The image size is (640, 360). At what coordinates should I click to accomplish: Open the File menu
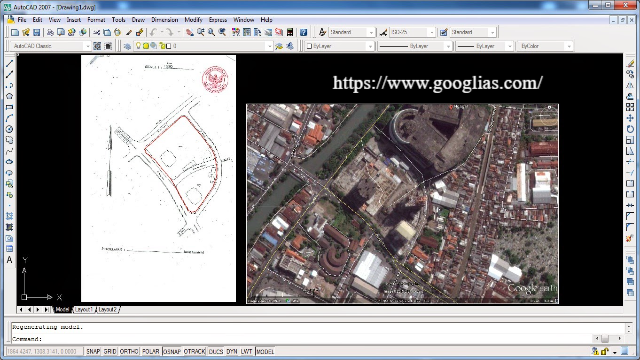22,20
